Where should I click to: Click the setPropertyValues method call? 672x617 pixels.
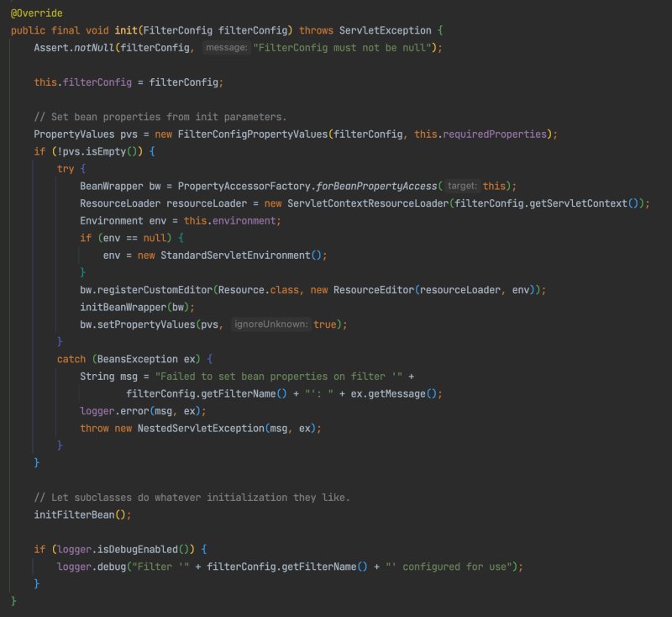click(146, 324)
